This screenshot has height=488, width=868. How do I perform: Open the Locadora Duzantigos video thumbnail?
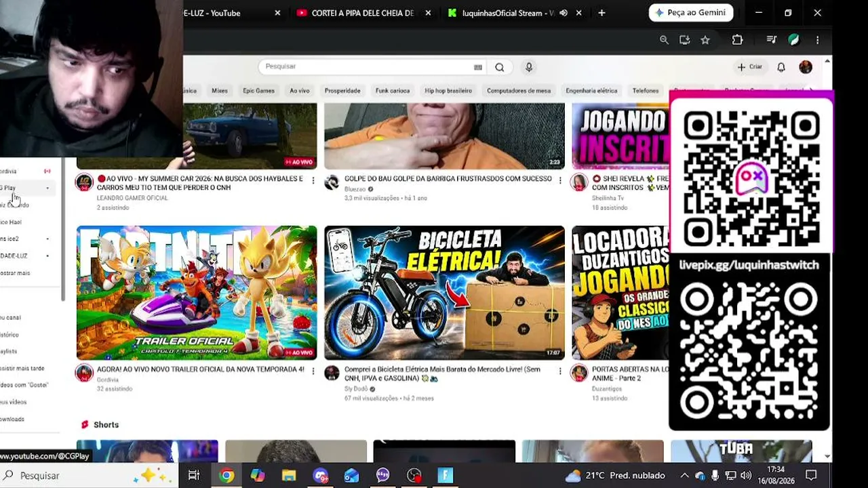pyautogui.click(x=620, y=293)
